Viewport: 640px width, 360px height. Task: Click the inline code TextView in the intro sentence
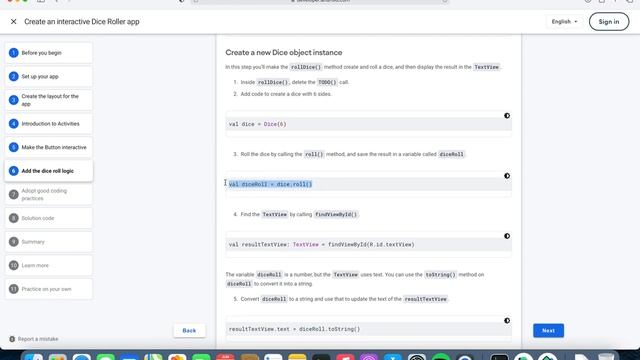point(487,67)
